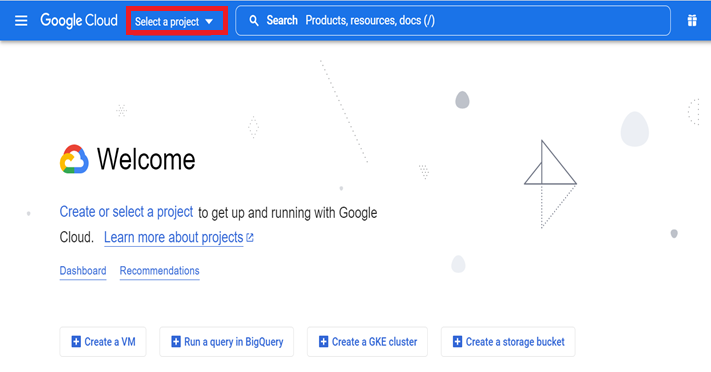
Task: Click the Google Cloud logo
Action: point(79,20)
